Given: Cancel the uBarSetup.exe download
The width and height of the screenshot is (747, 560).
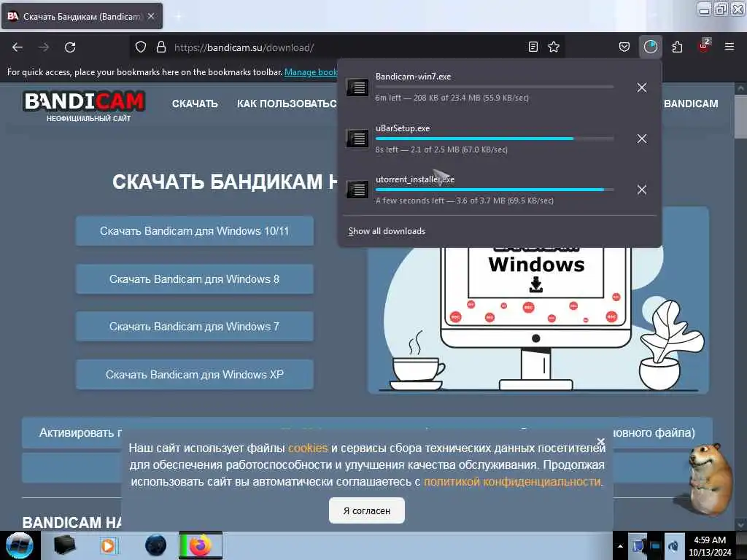Looking at the screenshot, I should 642,139.
